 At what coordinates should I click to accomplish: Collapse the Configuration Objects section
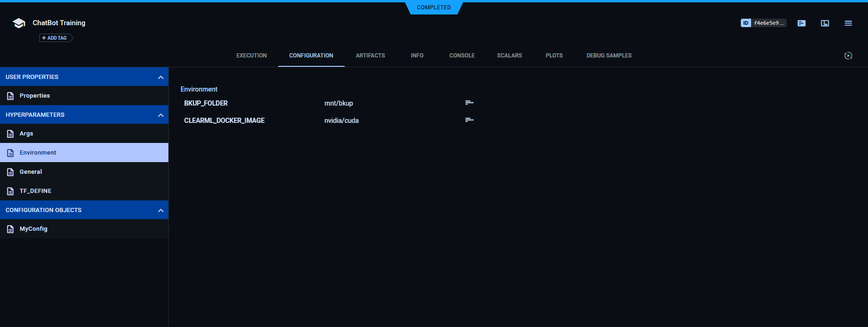pyautogui.click(x=161, y=210)
